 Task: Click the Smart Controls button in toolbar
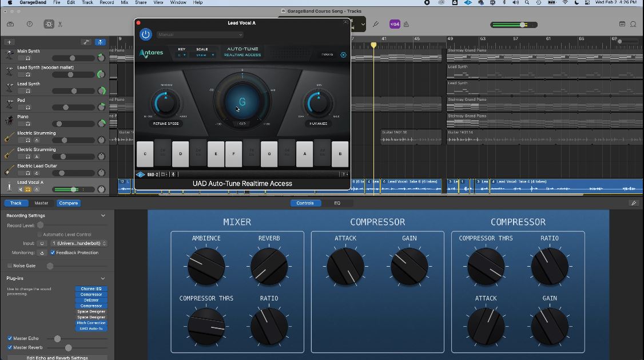tap(49, 24)
